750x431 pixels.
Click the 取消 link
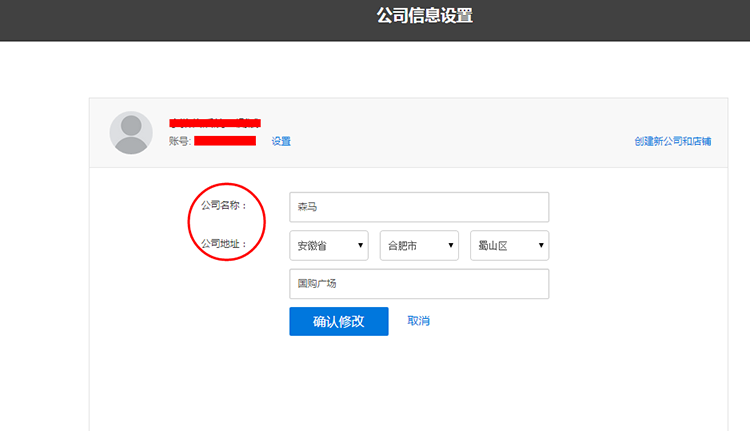[x=418, y=321]
